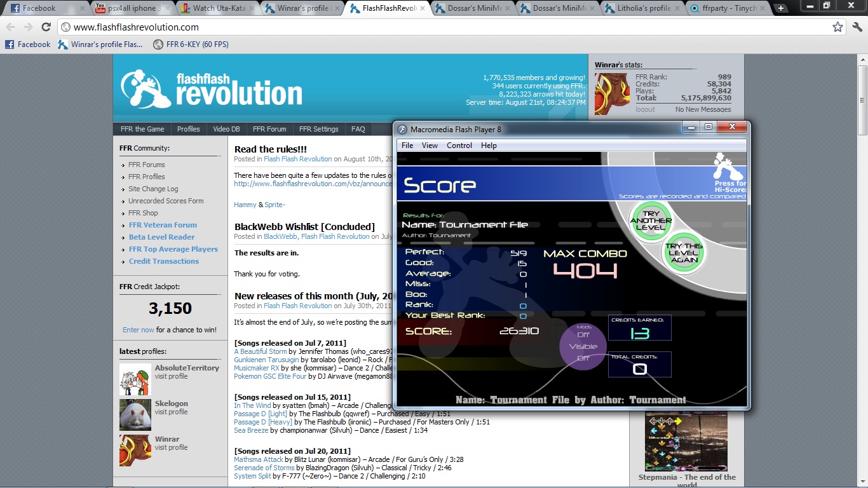Open the Beta Level Reader link
Viewport: 868px width, 488px height.
161,237
